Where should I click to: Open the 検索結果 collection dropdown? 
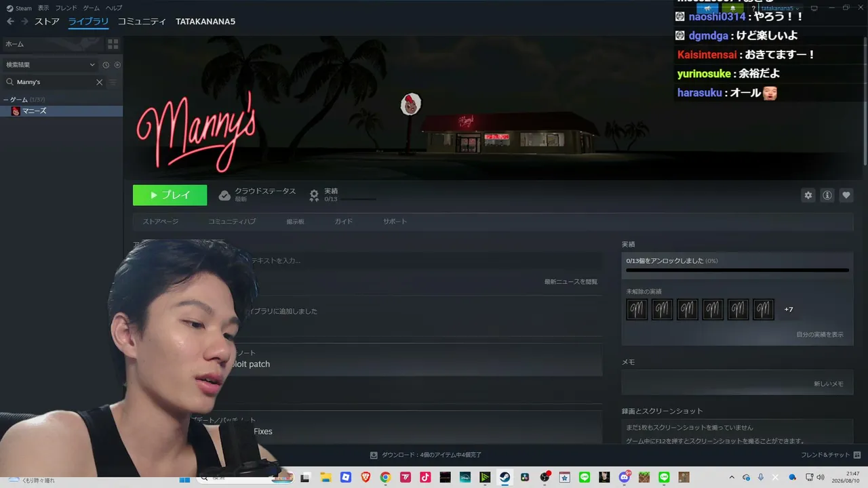50,65
